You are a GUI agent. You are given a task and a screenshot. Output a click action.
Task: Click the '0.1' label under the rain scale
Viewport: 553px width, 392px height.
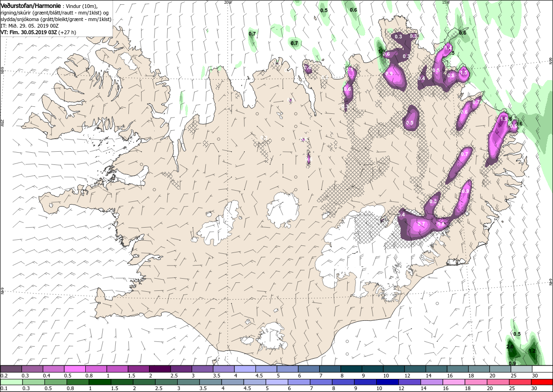pyautogui.click(x=4, y=388)
